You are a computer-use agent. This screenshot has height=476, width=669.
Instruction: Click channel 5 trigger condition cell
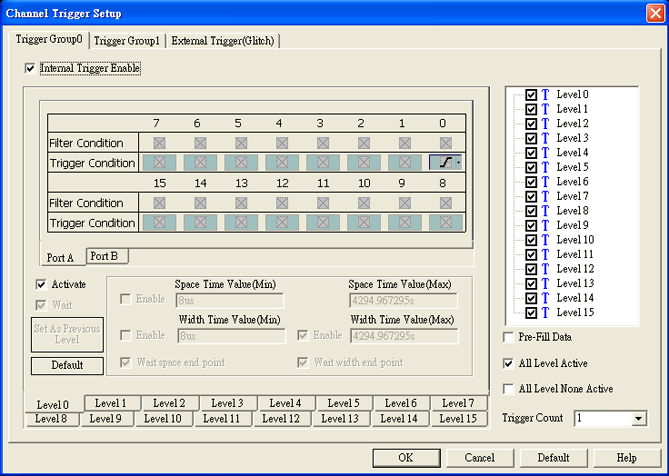(x=241, y=163)
